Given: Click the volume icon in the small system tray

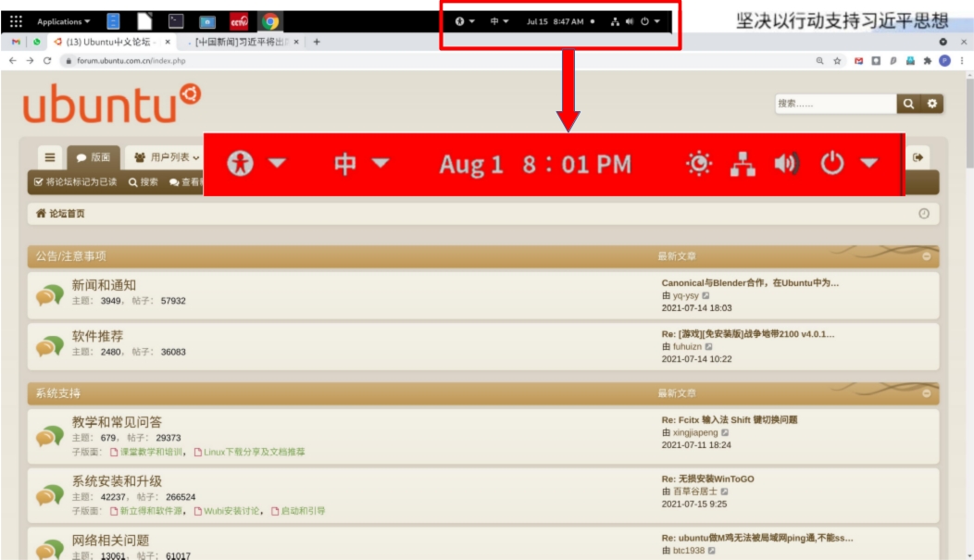Looking at the screenshot, I should coord(630,21).
